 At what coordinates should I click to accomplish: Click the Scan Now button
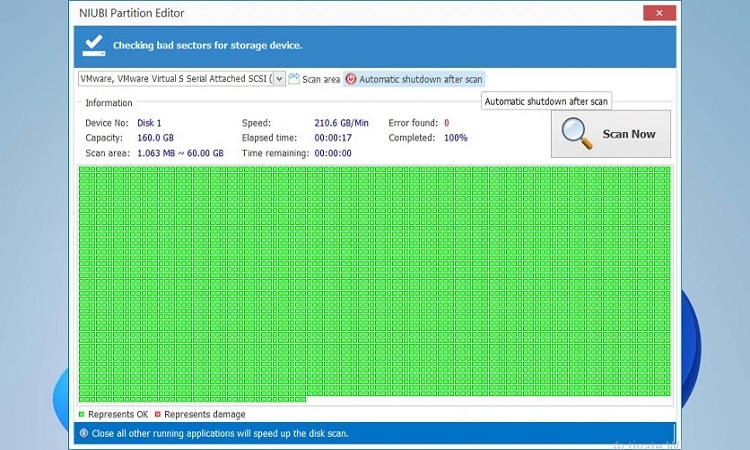coord(611,134)
